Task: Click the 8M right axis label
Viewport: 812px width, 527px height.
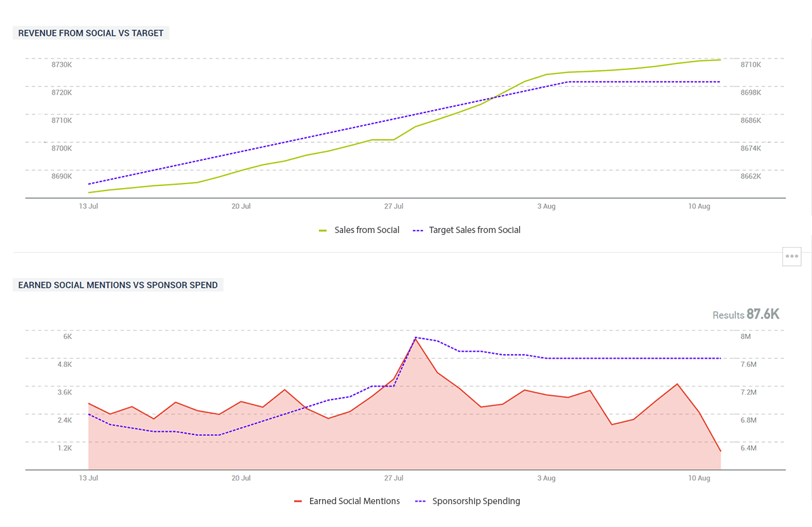Action: click(x=746, y=337)
